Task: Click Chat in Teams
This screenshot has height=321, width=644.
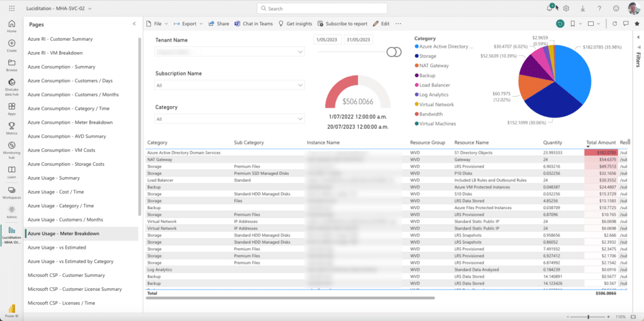Action: [253, 24]
